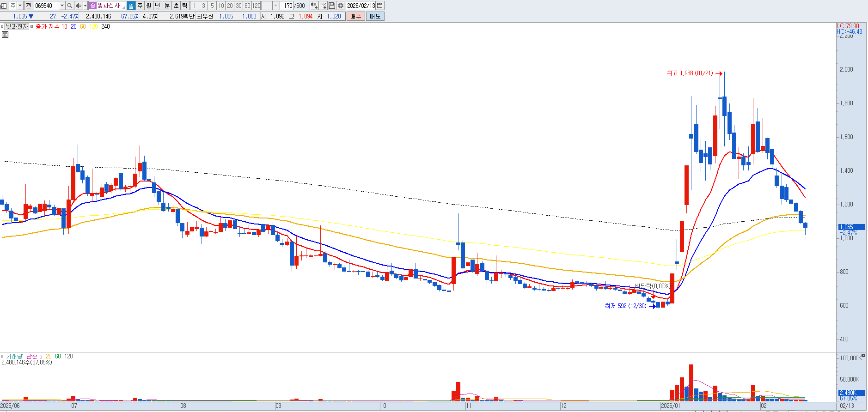Toggle the 일 (daily) period button
Viewport: 868px width, 412px height.
[x=131, y=6]
